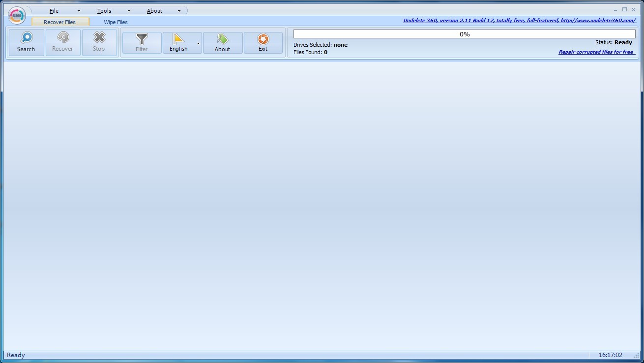
Task: Click the resize grip in status bar
Action: coord(636,356)
